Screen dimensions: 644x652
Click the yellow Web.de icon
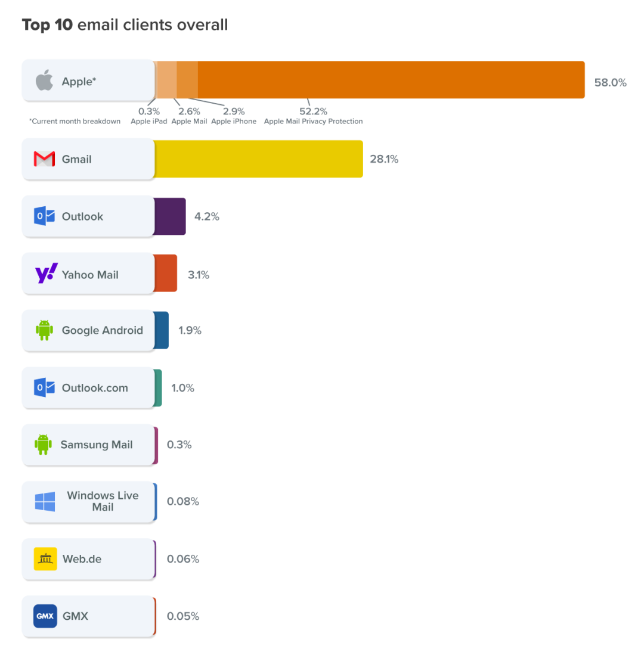point(45,559)
